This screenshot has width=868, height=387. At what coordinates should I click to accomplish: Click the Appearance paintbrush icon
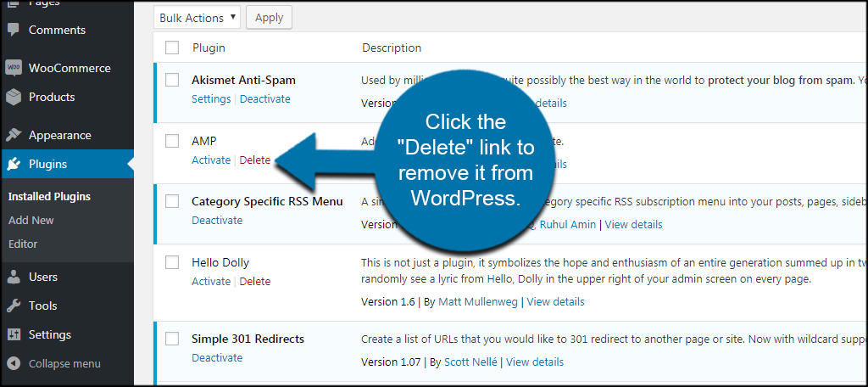14,135
